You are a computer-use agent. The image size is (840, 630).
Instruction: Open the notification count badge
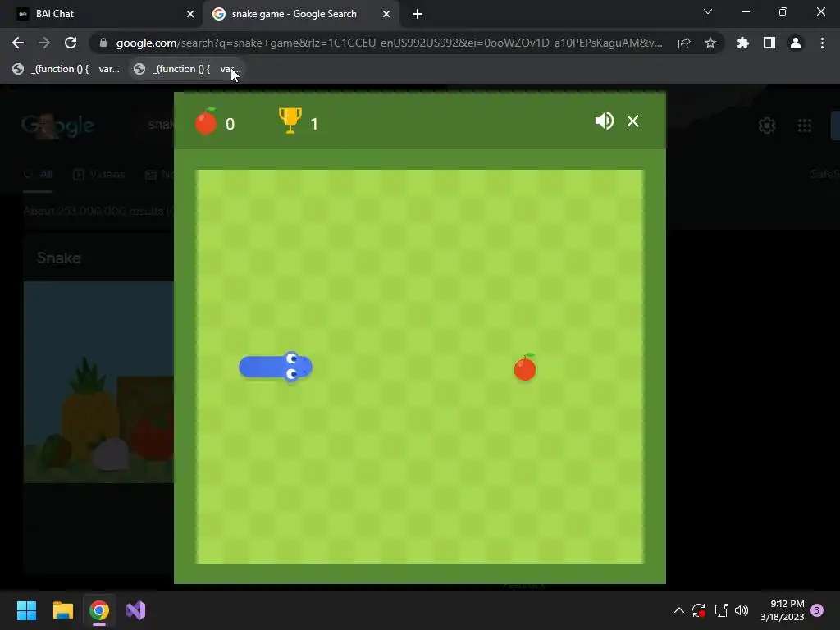[x=817, y=610]
